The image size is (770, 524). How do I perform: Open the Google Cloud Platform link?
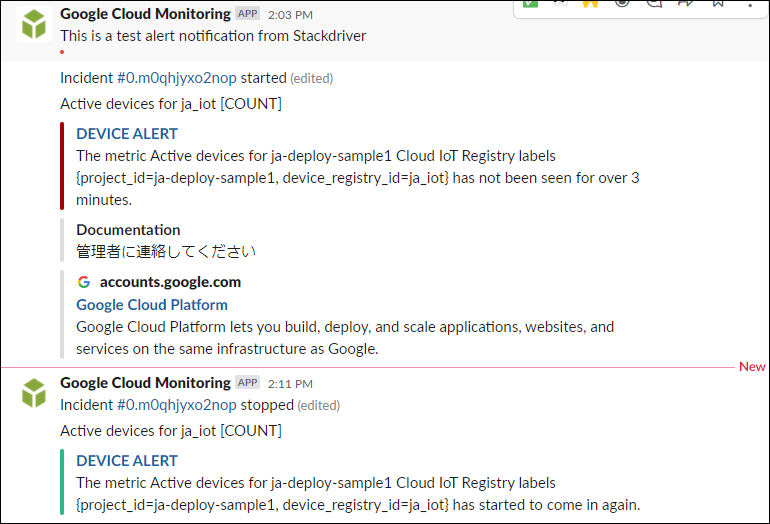pyautogui.click(x=152, y=305)
